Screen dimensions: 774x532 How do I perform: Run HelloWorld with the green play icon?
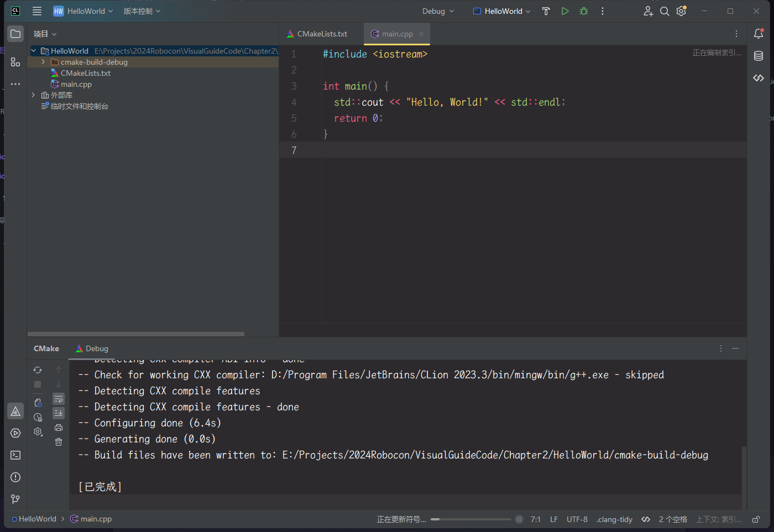click(564, 11)
